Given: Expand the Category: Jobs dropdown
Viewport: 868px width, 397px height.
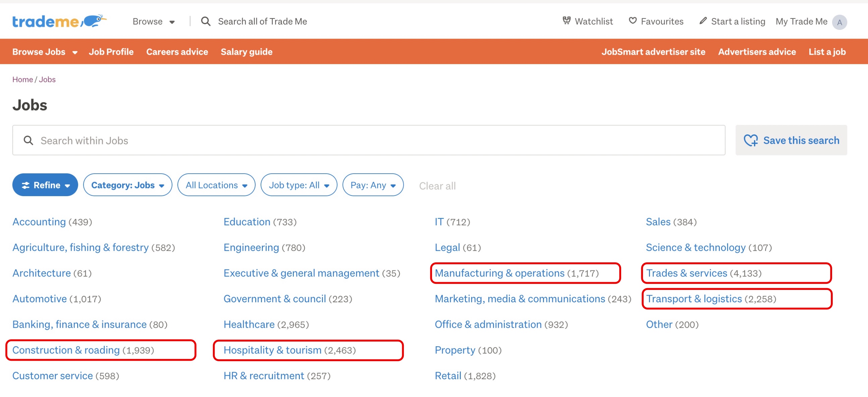Looking at the screenshot, I should pos(127,185).
